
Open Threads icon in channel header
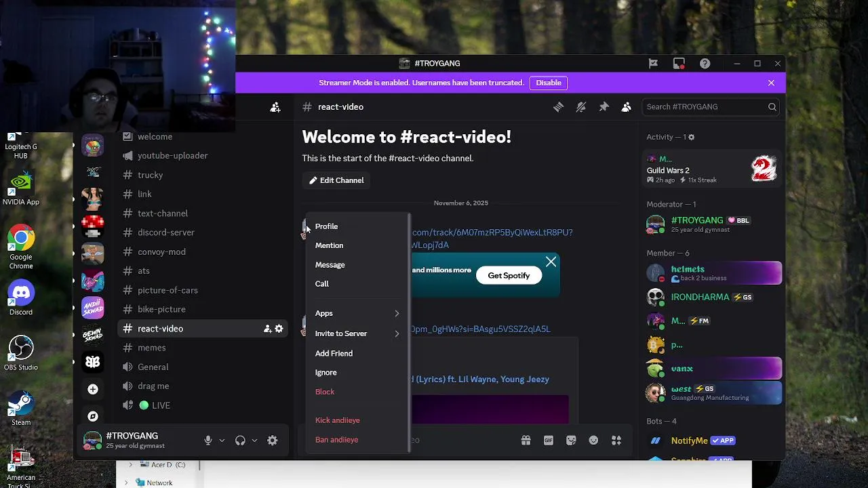tap(558, 107)
